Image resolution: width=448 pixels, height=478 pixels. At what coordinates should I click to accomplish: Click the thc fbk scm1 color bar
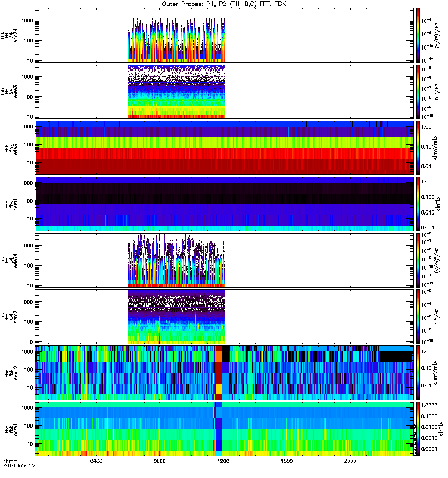pos(418,429)
